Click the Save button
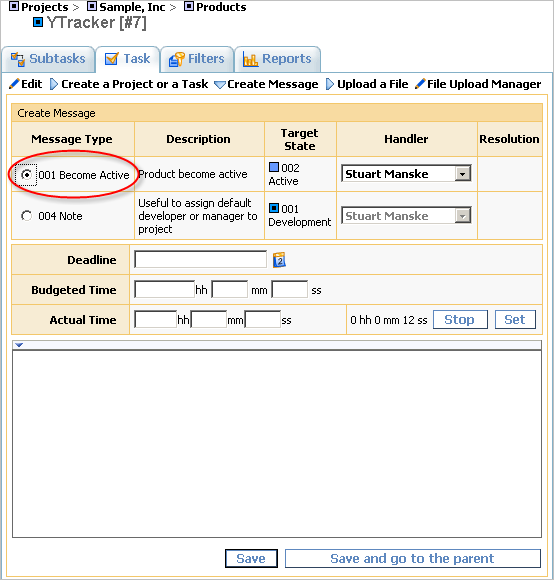 (x=251, y=558)
